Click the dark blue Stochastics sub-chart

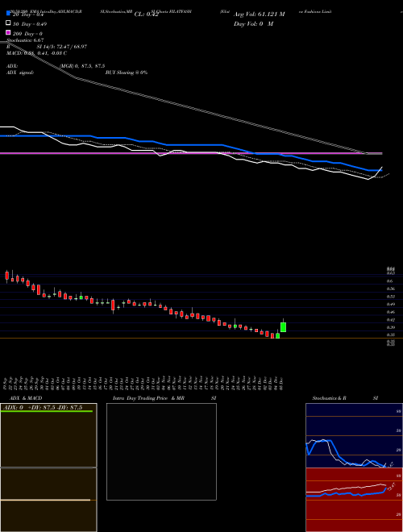[354, 435]
